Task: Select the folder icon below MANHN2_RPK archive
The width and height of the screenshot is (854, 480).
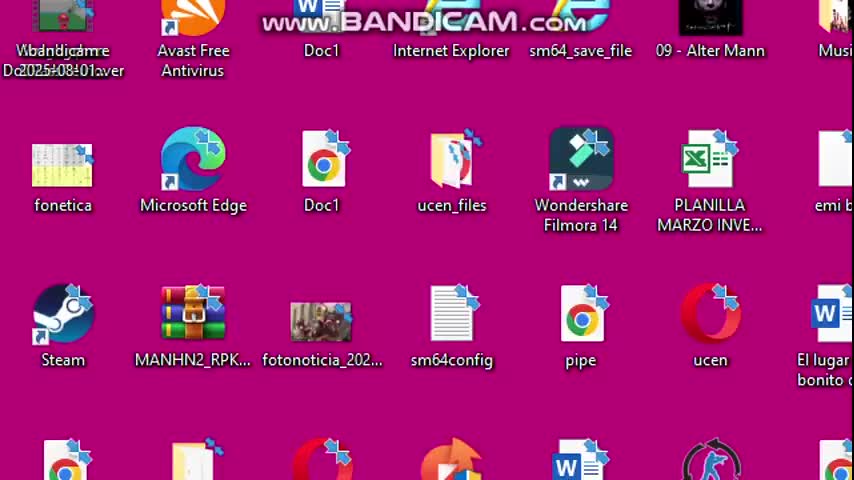Action: tap(197, 460)
